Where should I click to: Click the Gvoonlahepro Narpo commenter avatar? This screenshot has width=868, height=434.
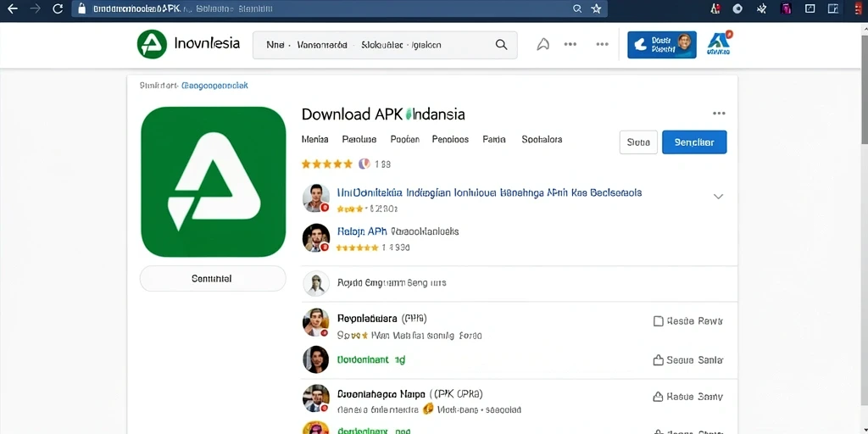pos(316,398)
